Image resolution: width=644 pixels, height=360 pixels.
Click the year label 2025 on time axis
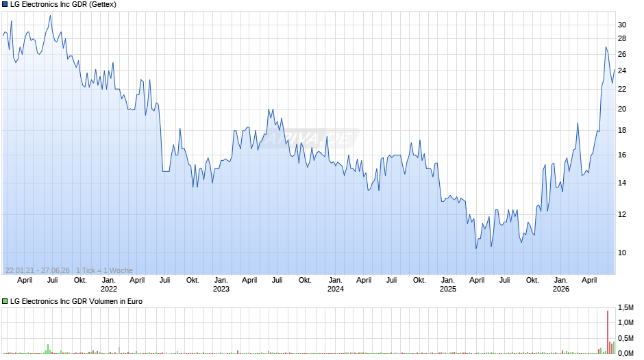[448, 289]
